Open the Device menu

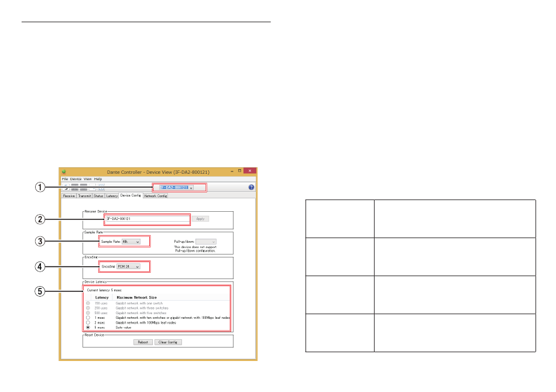click(75, 179)
